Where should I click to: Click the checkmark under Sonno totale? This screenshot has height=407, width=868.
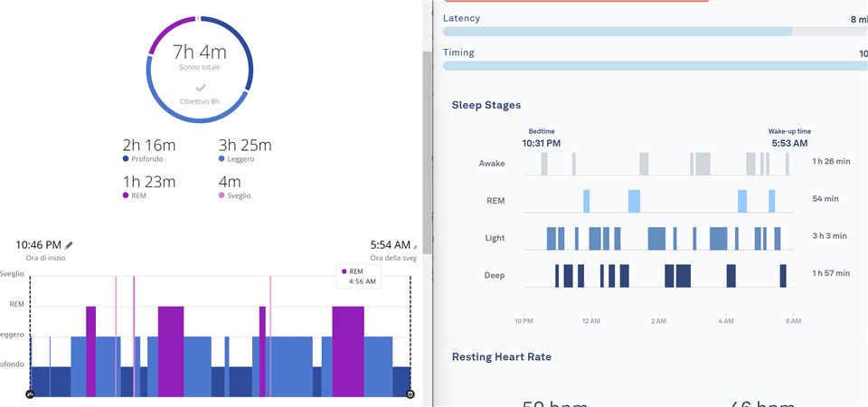tap(199, 88)
